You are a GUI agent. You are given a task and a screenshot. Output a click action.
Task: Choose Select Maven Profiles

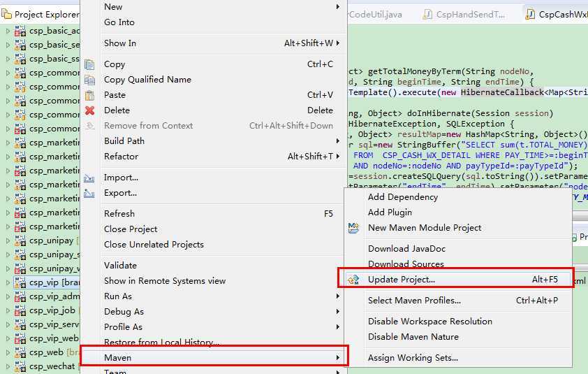pyautogui.click(x=458, y=301)
